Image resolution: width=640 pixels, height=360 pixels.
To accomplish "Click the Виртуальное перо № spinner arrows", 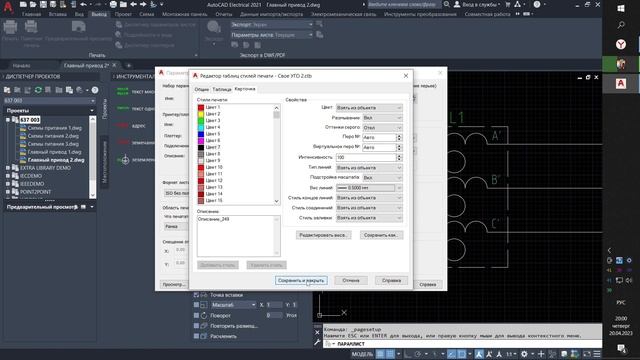I will (x=399, y=147).
